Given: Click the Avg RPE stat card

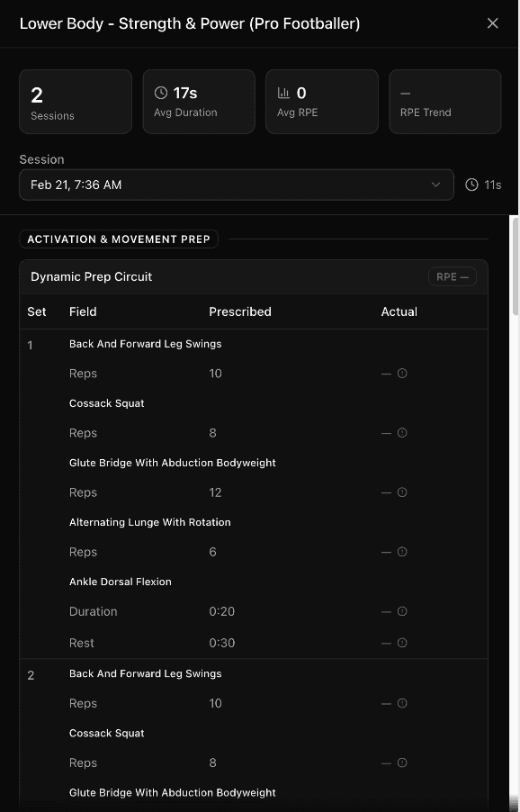Looking at the screenshot, I should tap(322, 101).
